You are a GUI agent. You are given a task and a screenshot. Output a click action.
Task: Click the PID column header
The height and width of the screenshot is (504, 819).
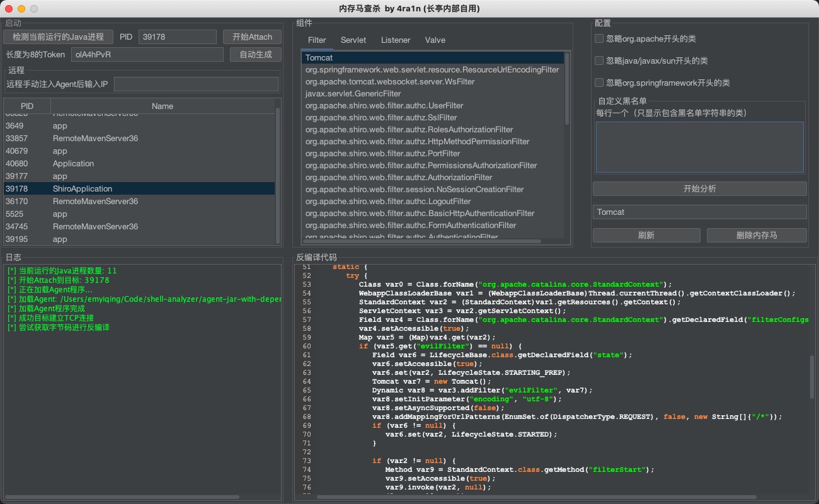(27, 106)
